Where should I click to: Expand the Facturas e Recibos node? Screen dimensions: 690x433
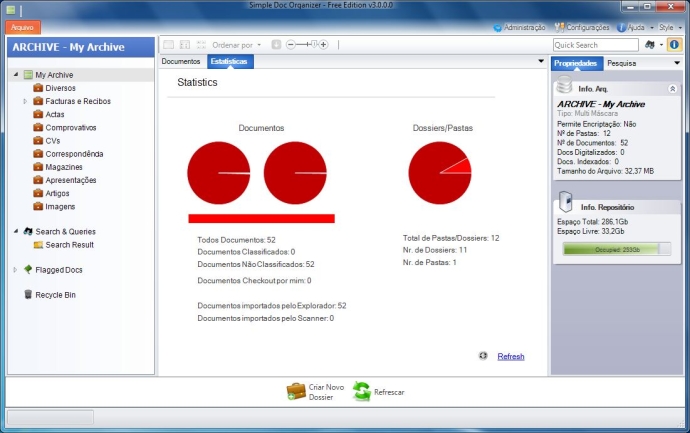click(x=25, y=101)
